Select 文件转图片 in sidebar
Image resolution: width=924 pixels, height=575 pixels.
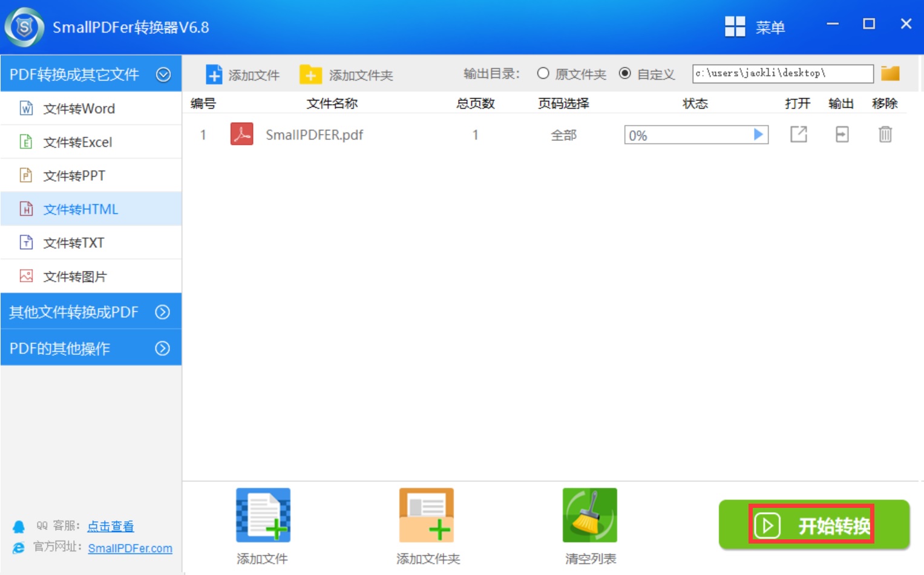[x=91, y=276]
